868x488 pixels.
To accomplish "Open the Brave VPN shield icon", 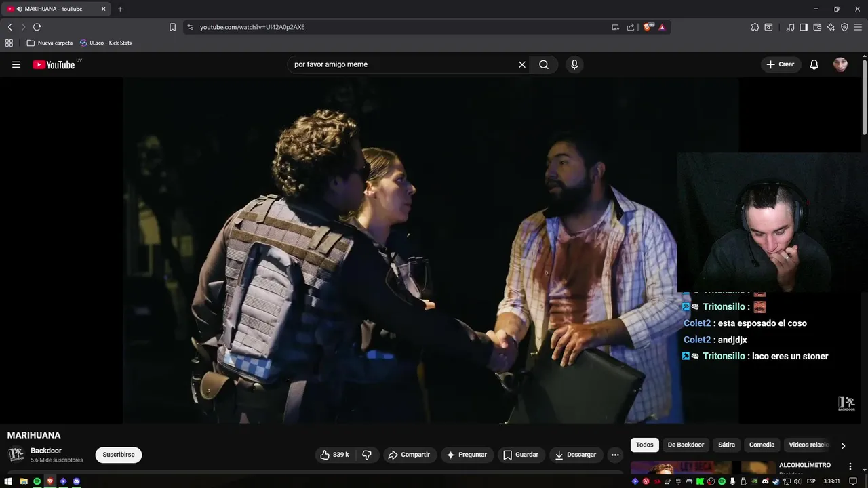I will click(x=844, y=27).
